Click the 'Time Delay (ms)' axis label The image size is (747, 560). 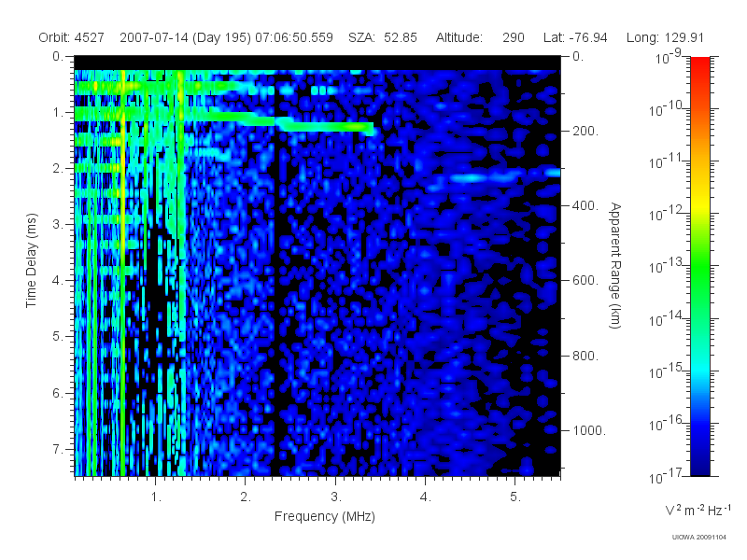pyautogui.click(x=31, y=260)
